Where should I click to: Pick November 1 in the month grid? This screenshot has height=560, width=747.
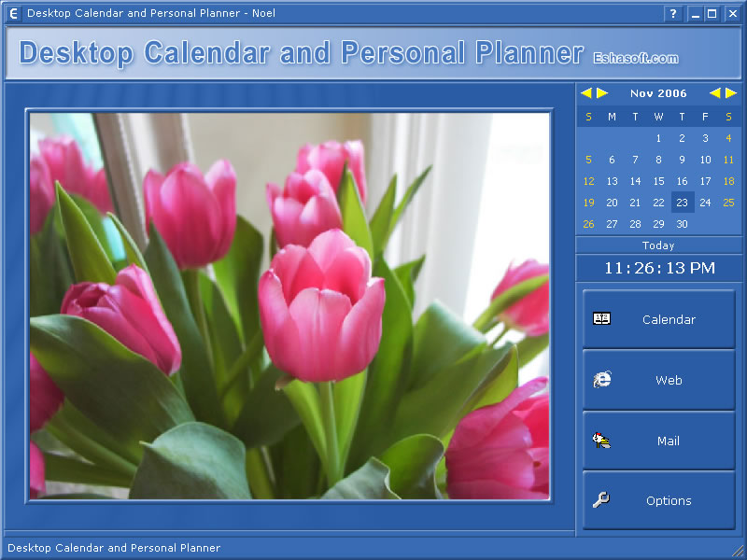[658, 138]
